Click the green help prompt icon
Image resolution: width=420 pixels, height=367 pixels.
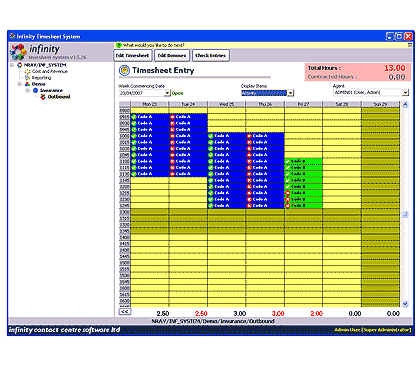pyautogui.click(x=119, y=45)
